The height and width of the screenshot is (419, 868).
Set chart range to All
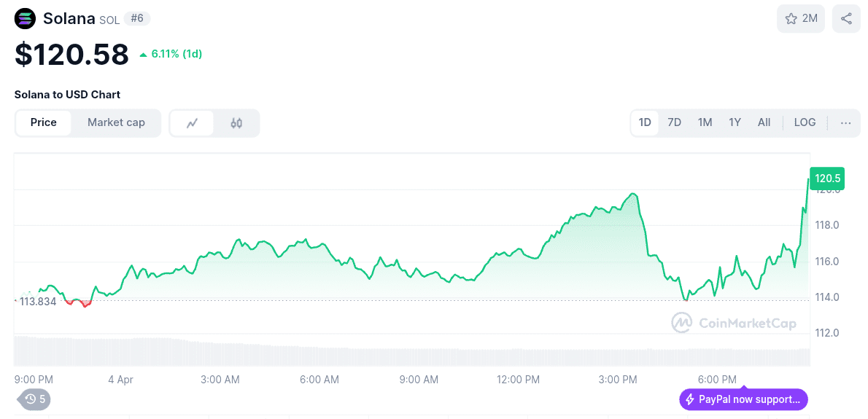point(764,122)
